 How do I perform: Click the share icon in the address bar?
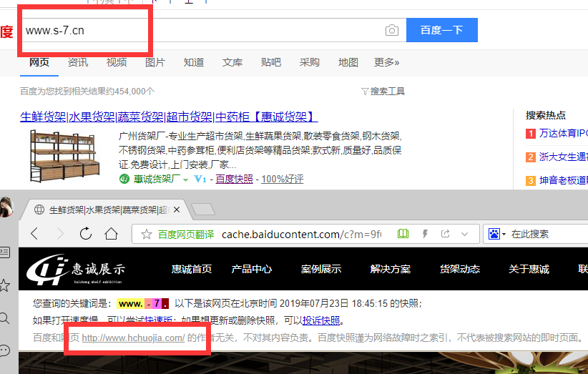(445, 234)
